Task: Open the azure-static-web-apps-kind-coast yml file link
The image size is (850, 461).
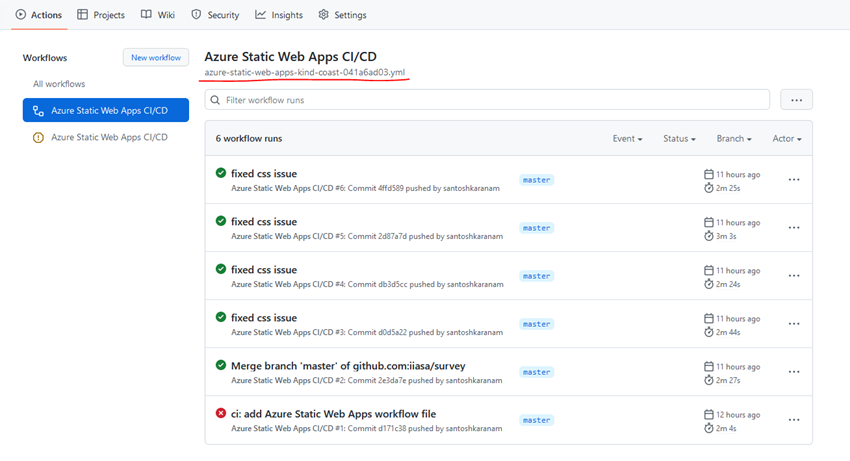Action: tap(305, 72)
